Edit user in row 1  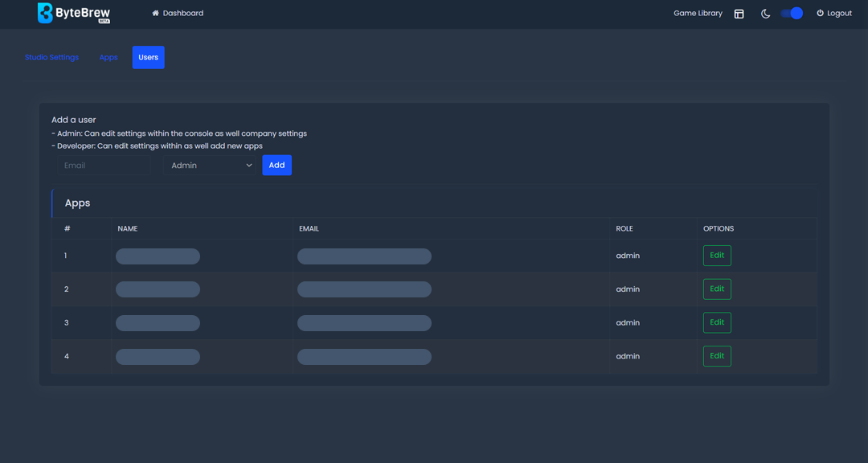(x=717, y=256)
